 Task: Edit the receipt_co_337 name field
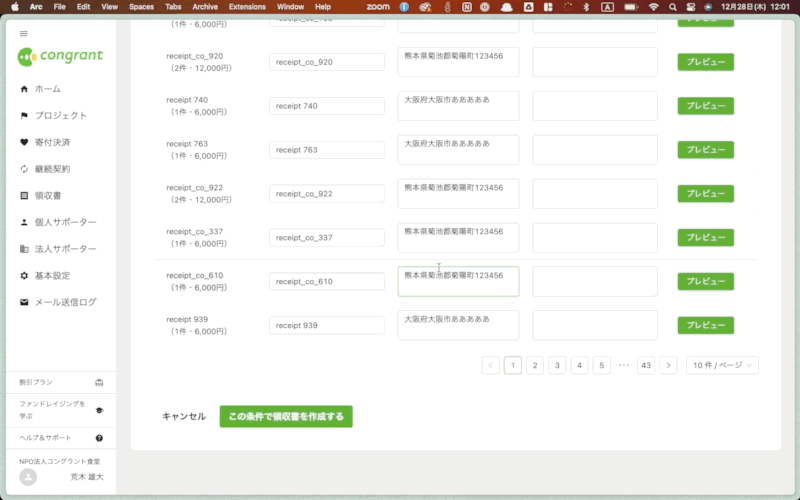[327, 237]
